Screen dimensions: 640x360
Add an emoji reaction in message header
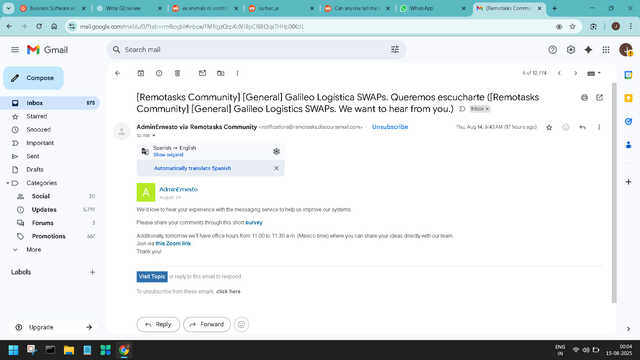(x=566, y=127)
